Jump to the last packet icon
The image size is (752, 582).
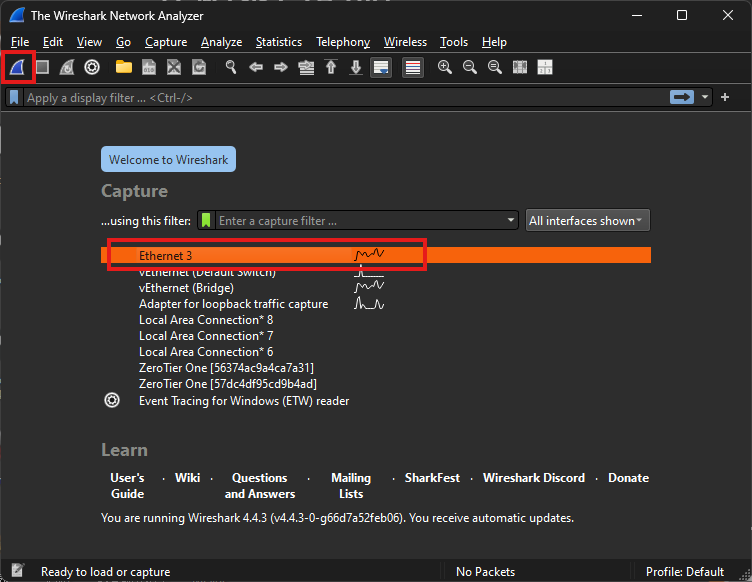(x=356, y=67)
